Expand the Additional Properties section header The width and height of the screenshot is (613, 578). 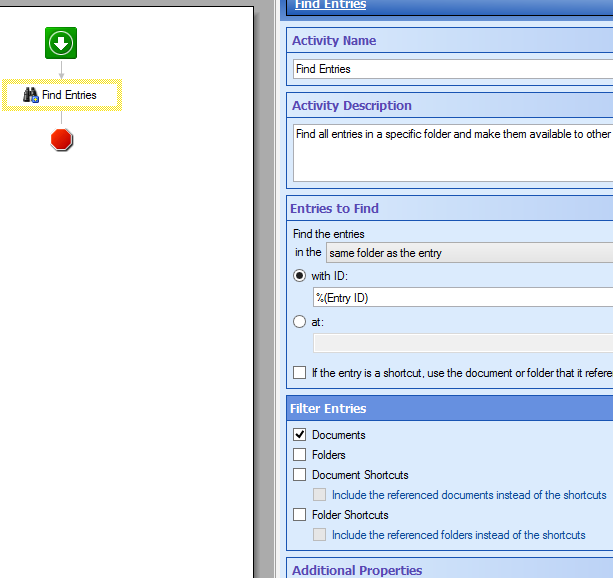[450, 569]
